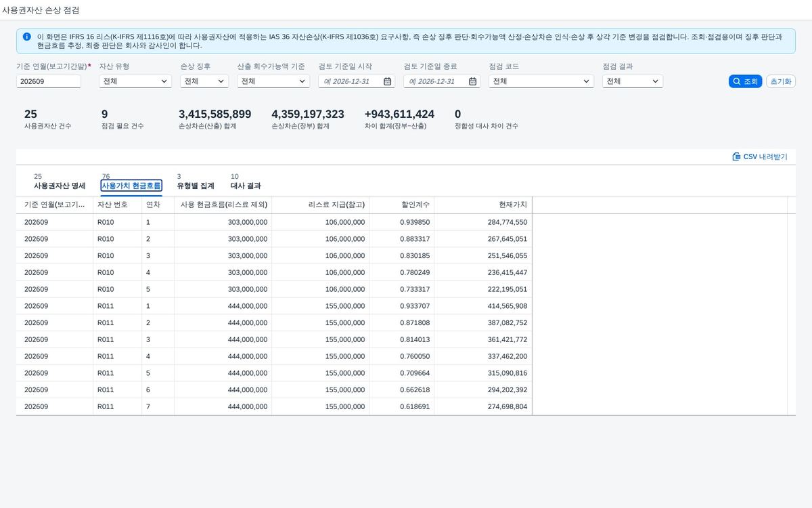Click present value 251,546,055

click(507, 256)
